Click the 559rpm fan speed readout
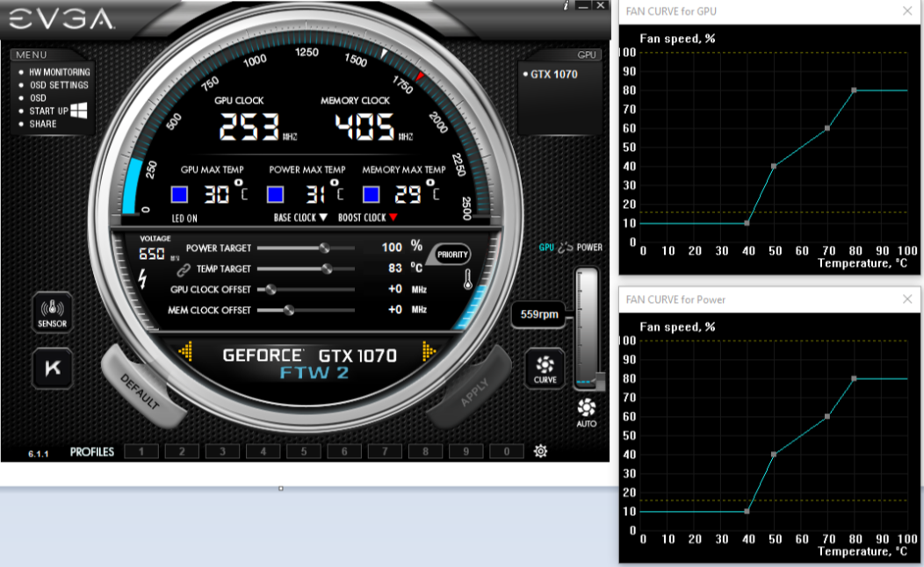This screenshot has width=924, height=567. point(539,314)
